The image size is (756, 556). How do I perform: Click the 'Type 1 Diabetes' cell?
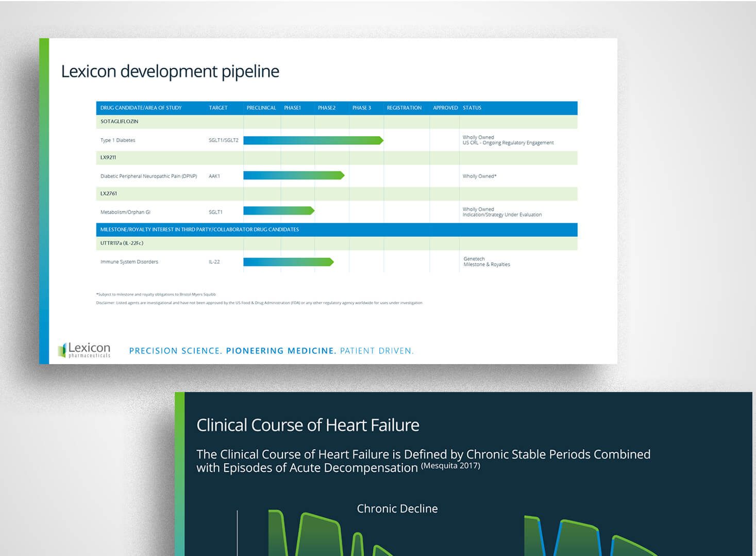click(x=117, y=140)
